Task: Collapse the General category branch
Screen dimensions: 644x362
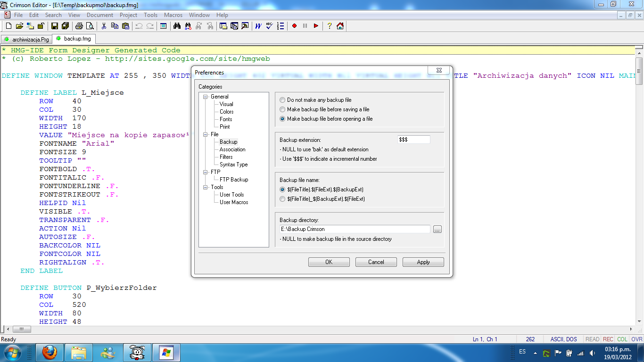Action: tap(205, 96)
